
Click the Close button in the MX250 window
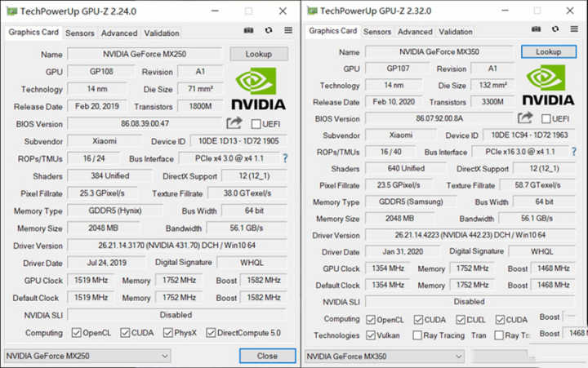coord(267,356)
